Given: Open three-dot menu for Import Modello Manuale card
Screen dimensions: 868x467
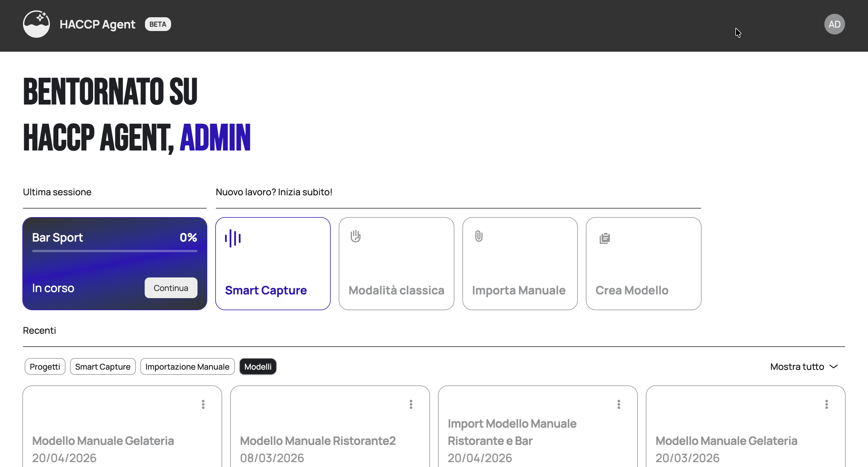Looking at the screenshot, I should coord(618,404).
